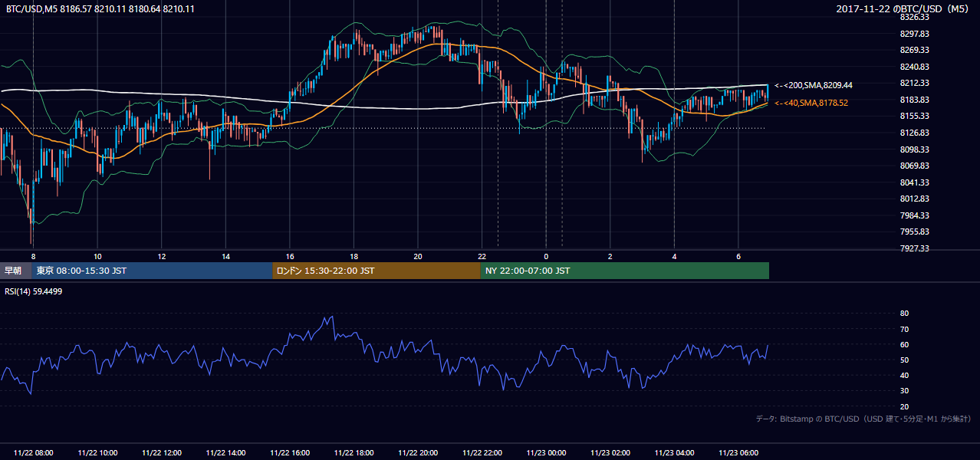Click price axis value 8269.33
Screen dimensions: 980x460
point(914,50)
